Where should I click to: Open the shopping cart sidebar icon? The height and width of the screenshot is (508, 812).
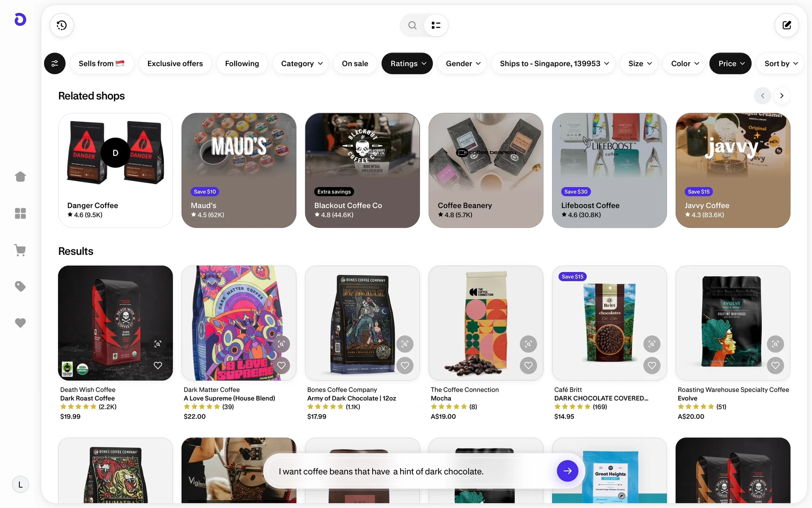[20, 250]
